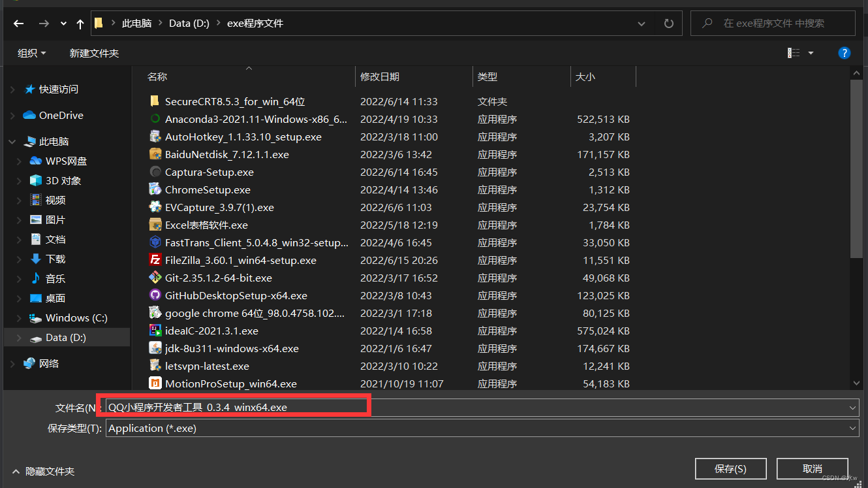Select BaiduNetdisk installer icon
This screenshot has height=488, width=868.
click(155, 154)
